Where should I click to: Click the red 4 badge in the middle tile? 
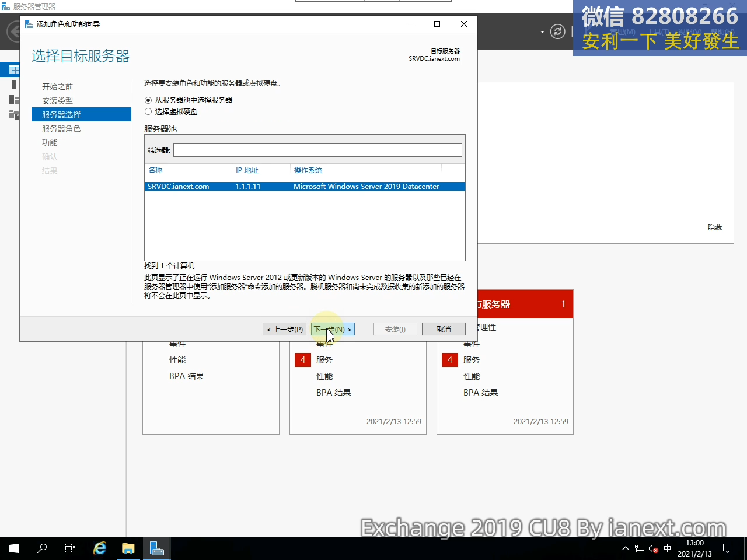[x=303, y=360]
